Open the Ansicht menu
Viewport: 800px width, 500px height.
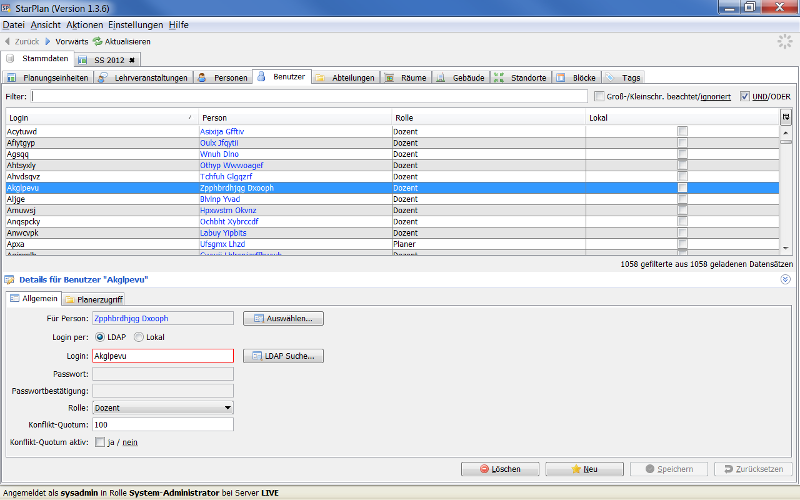coord(45,25)
